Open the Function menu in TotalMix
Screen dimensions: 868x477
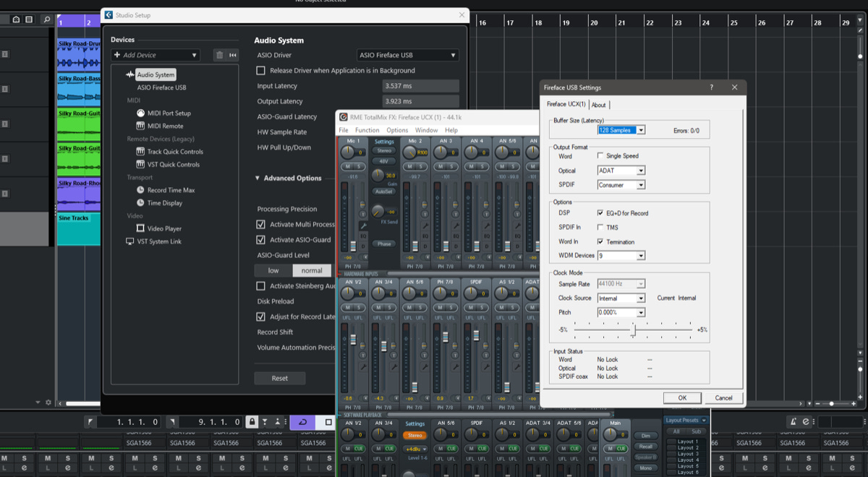tap(367, 130)
